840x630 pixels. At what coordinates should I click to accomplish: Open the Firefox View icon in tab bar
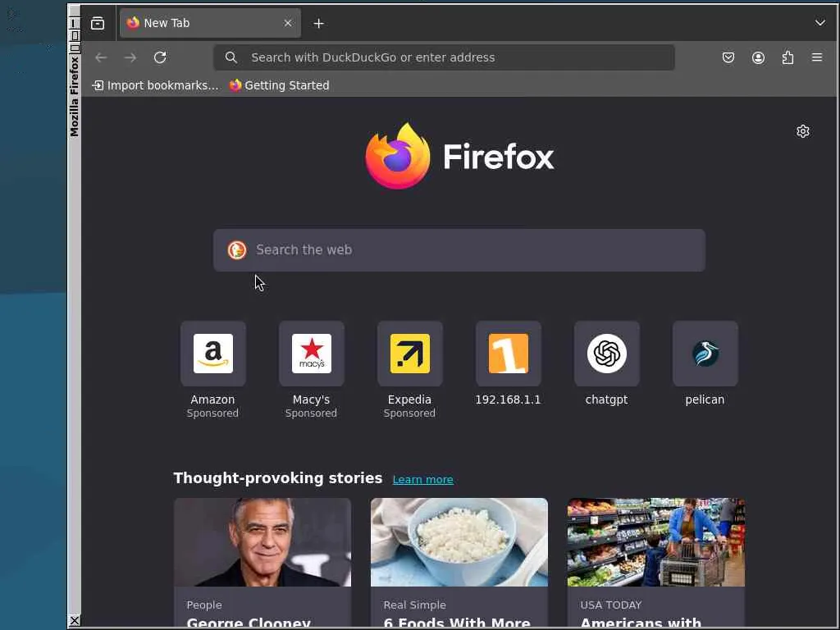tap(98, 23)
